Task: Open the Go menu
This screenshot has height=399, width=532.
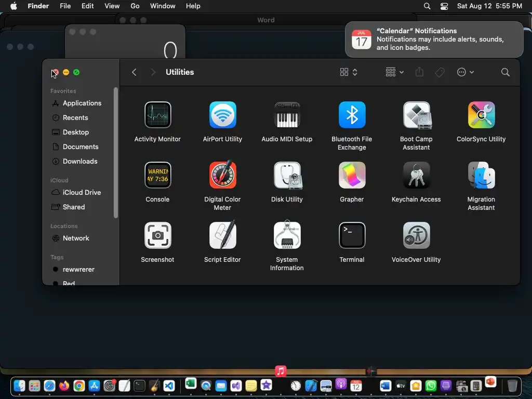Action: [135, 6]
